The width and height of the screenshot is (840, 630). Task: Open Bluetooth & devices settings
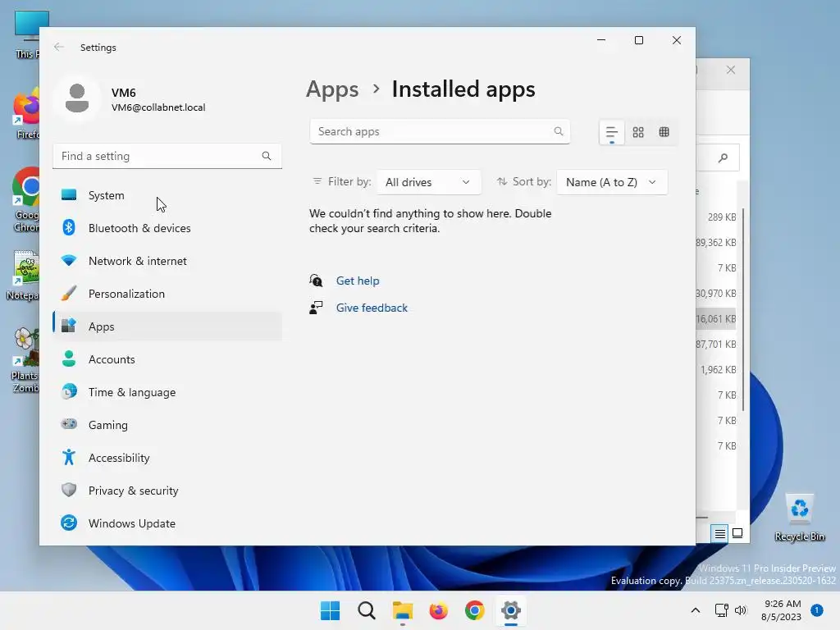point(167,228)
